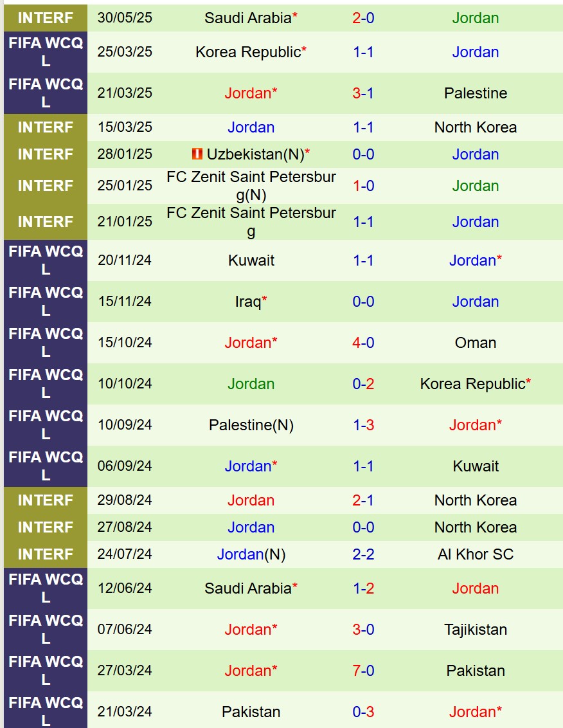Screen dimensions: 563x728
Task: Open the 4-0 score for Jordan vs Oman
Action: [363, 343]
